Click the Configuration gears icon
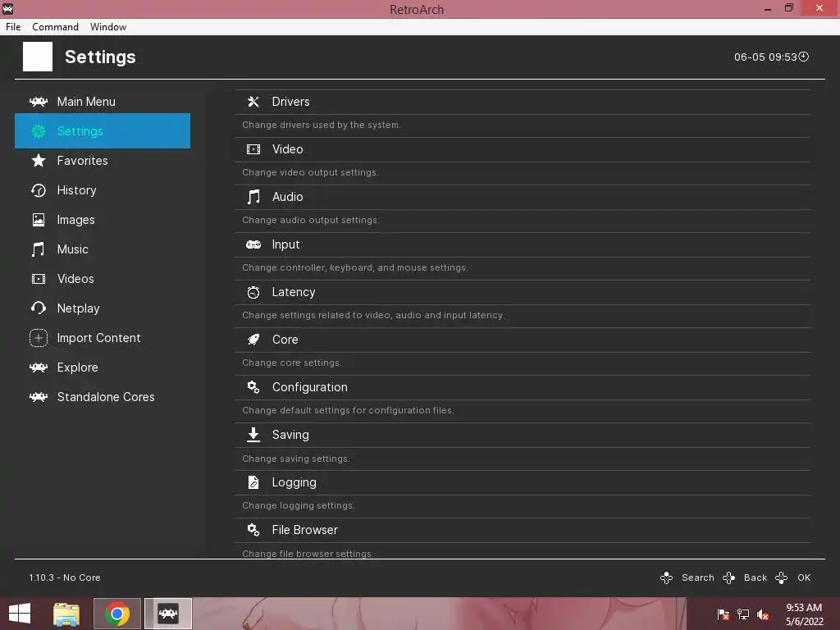The height and width of the screenshot is (630, 840). 253,387
